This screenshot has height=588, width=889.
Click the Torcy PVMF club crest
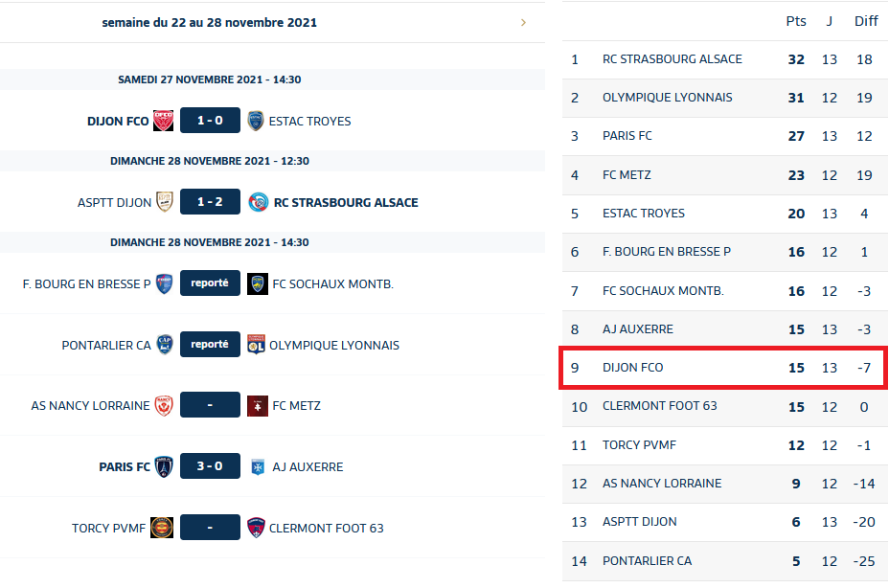[x=162, y=528]
